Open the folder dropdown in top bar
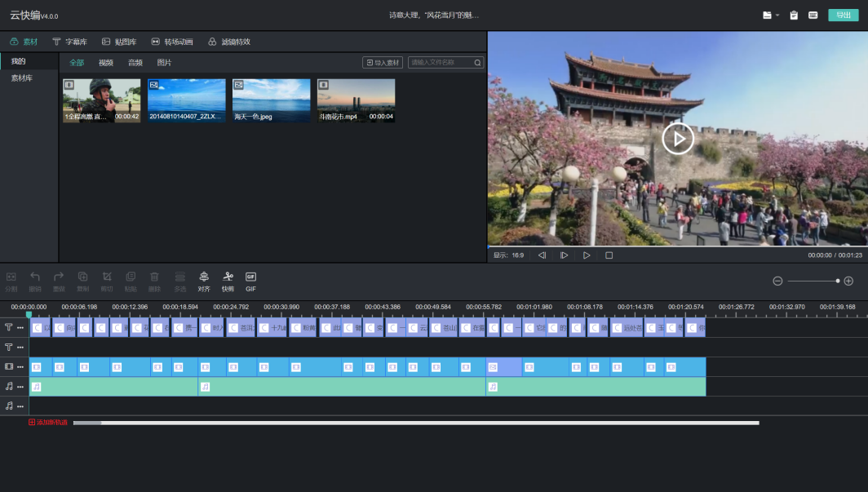 coord(770,16)
